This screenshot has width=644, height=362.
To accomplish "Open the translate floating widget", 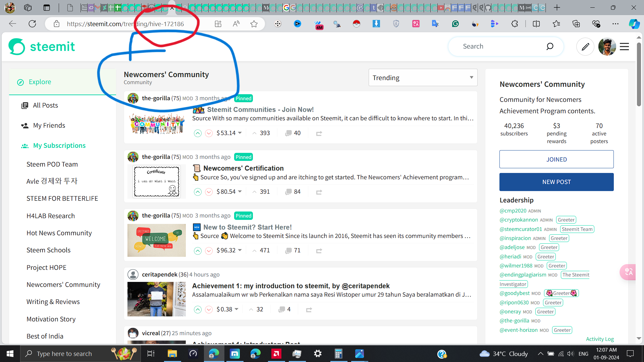I will point(628,272).
